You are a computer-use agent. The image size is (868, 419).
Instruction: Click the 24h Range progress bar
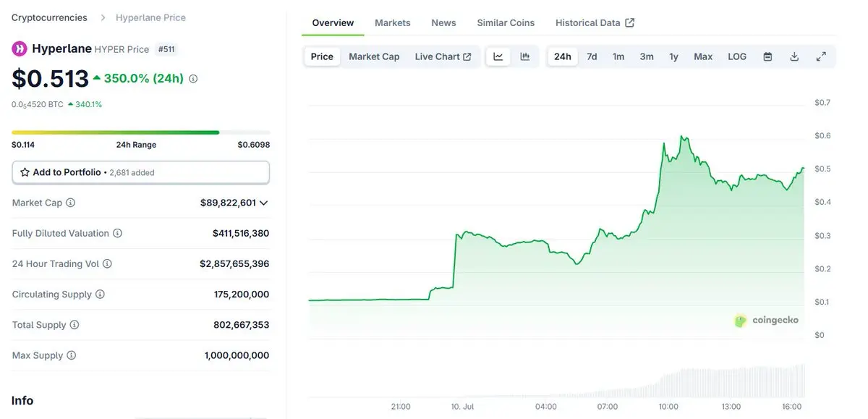point(141,132)
